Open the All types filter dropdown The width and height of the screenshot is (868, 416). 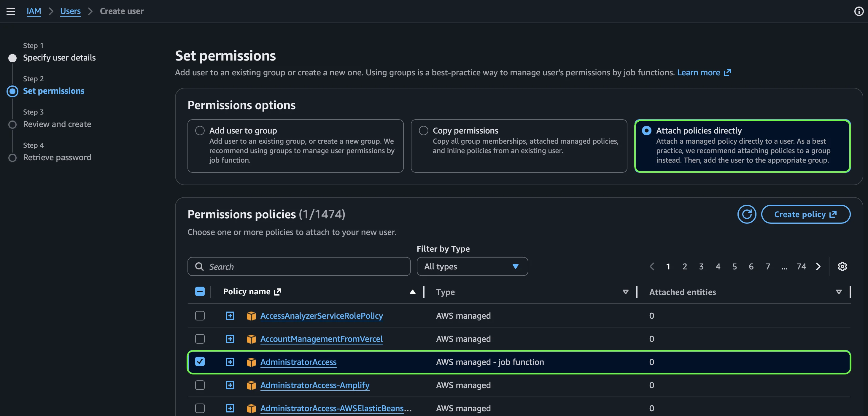pos(472,266)
